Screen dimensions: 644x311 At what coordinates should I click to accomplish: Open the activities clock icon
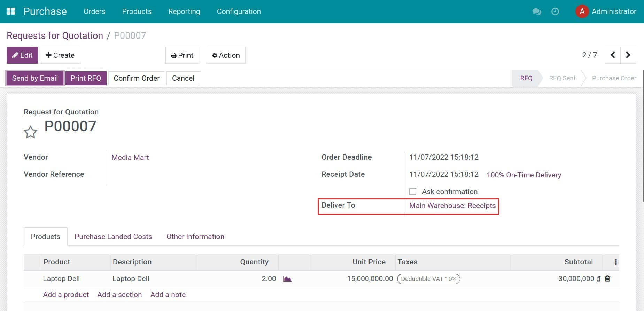pos(555,11)
